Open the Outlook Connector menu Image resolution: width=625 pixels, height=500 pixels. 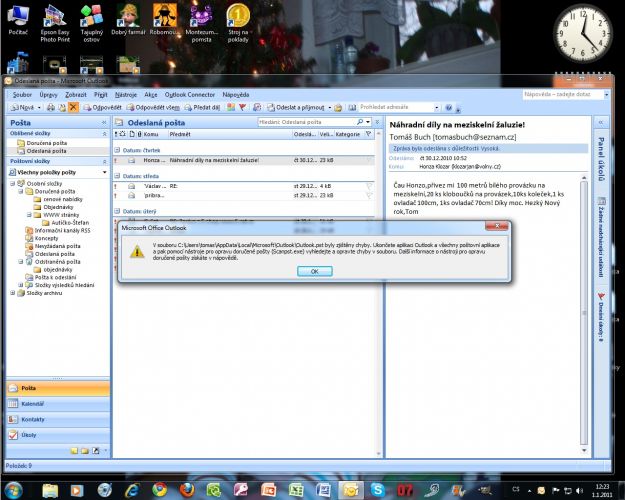click(190, 94)
